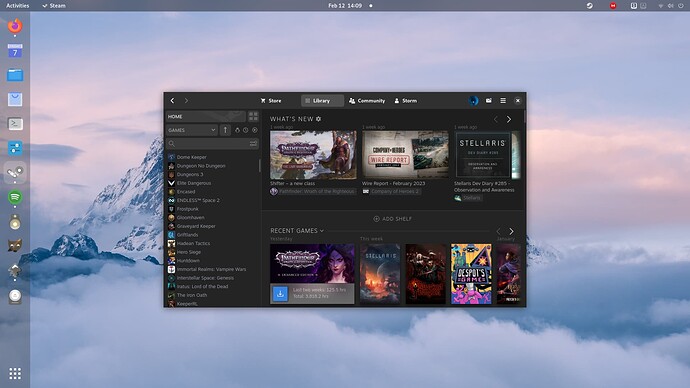
Task: Open Activities in the top bar
Action: (x=18, y=6)
